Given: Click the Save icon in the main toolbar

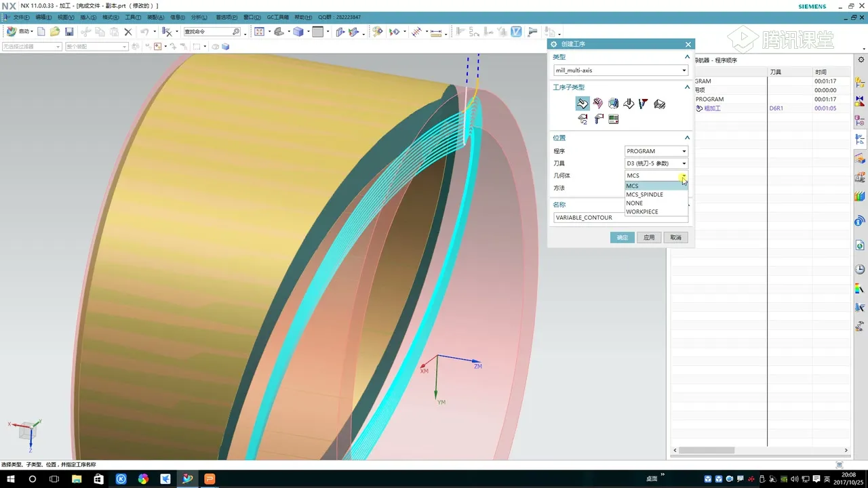Looking at the screenshot, I should tap(69, 32).
